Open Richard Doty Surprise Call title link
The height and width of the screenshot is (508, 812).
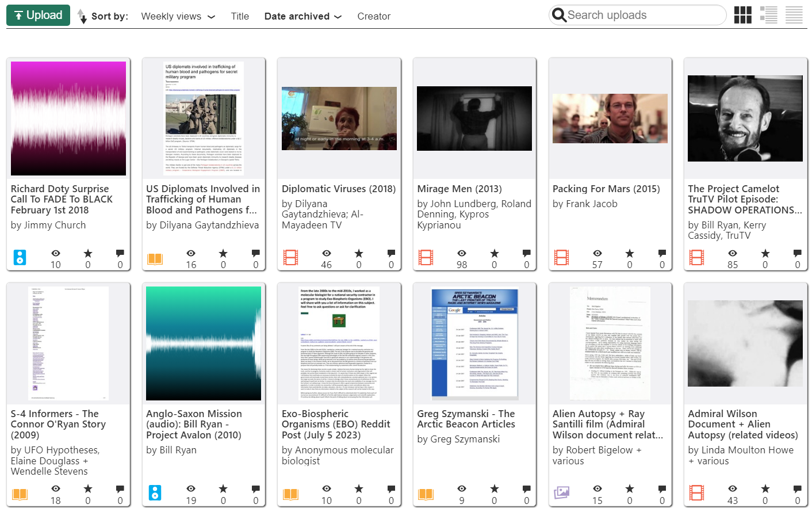point(62,200)
